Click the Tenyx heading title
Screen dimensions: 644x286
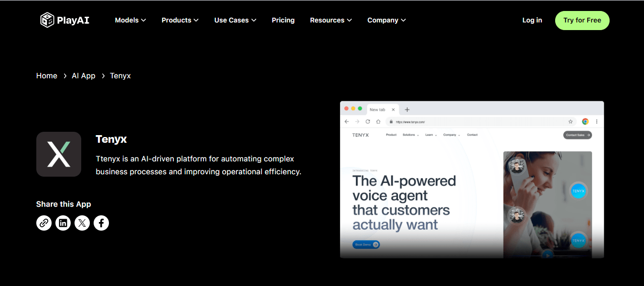[x=111, y=139]
